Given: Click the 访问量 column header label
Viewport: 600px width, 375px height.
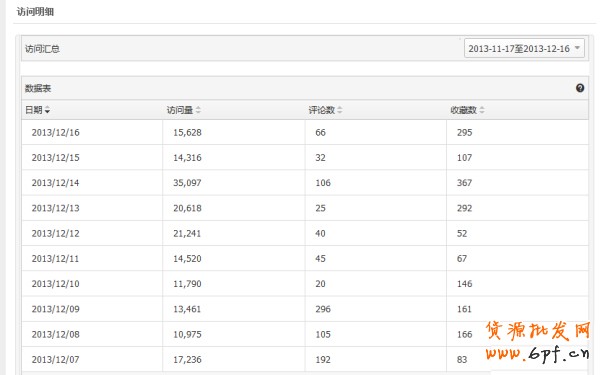Looking at the screenshot, I should (x=179, y=110).
